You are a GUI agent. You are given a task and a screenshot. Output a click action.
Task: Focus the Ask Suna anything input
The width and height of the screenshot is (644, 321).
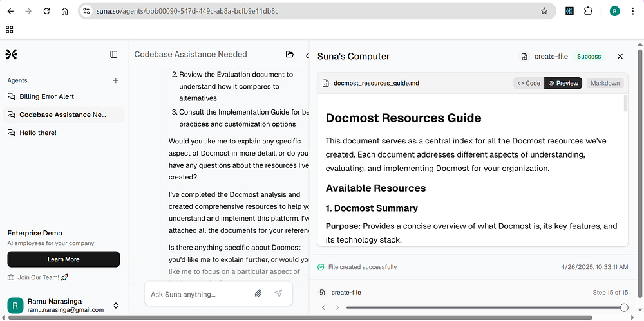pyautogui.click(x=199, y=294)
